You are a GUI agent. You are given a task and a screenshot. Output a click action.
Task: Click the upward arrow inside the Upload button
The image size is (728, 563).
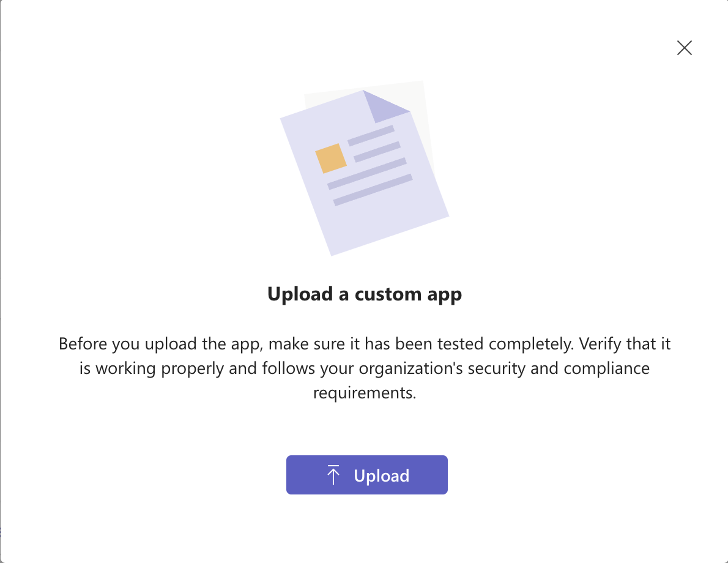click(333, 474)
